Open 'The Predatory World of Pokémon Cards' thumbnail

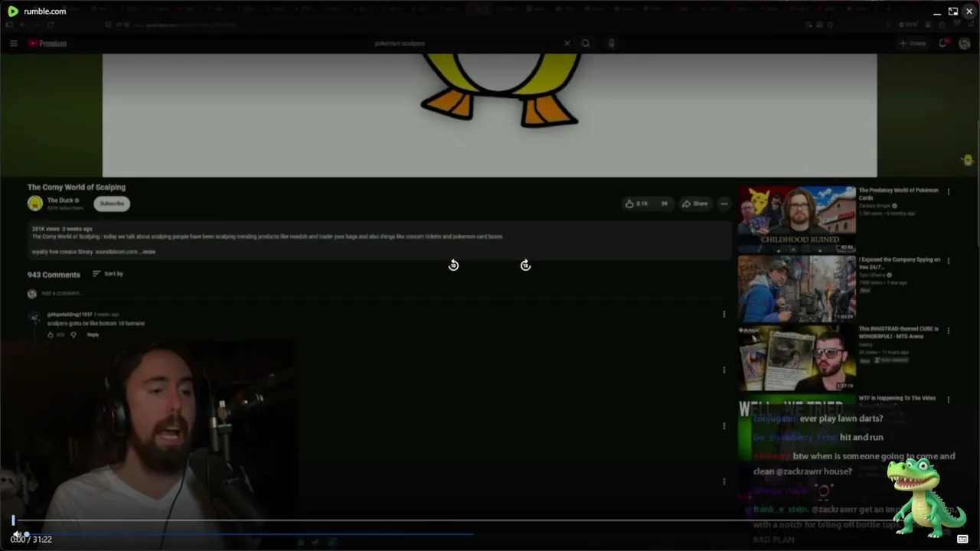[797, 220]
